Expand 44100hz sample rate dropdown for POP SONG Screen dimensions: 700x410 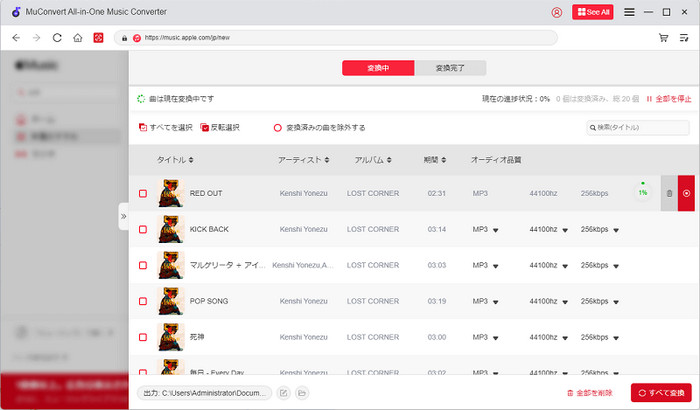click(x=565, y=302)
